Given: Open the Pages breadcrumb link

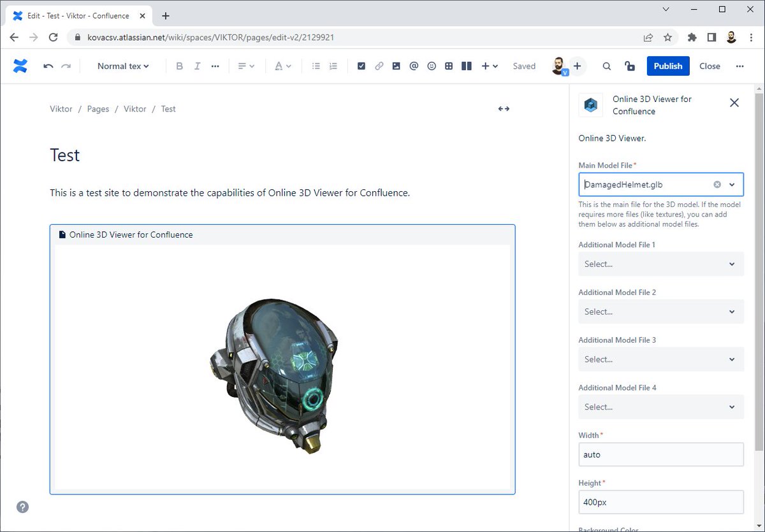Looking at the screenshot, I should pos(98,109).
